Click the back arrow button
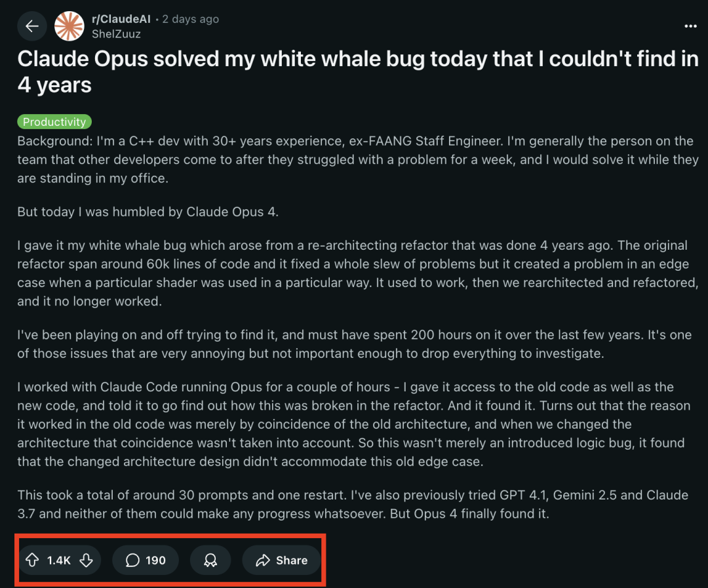 (x=32, y=26)
